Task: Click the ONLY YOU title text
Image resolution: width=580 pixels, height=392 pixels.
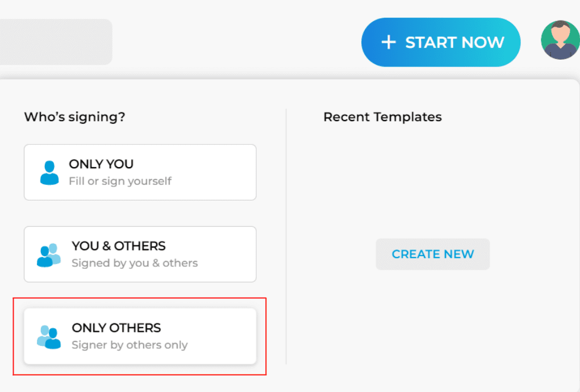Action: click(101, 164)
